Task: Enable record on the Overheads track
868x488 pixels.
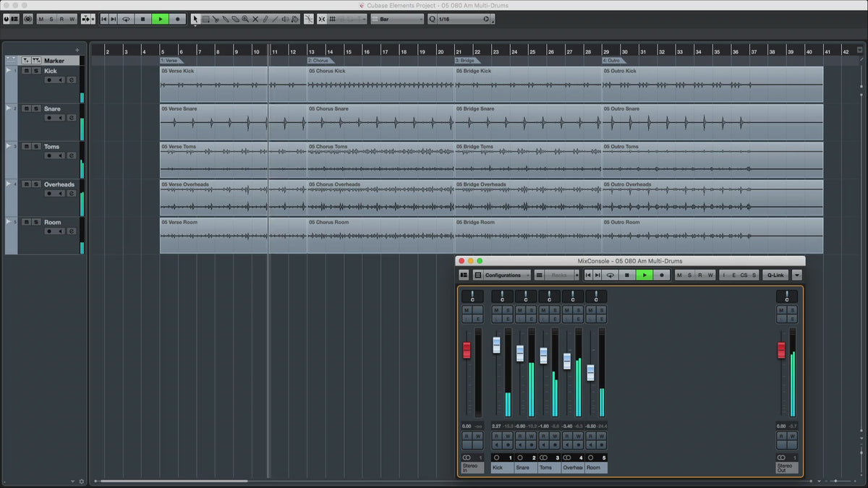Action: click(x=49, y=193)
